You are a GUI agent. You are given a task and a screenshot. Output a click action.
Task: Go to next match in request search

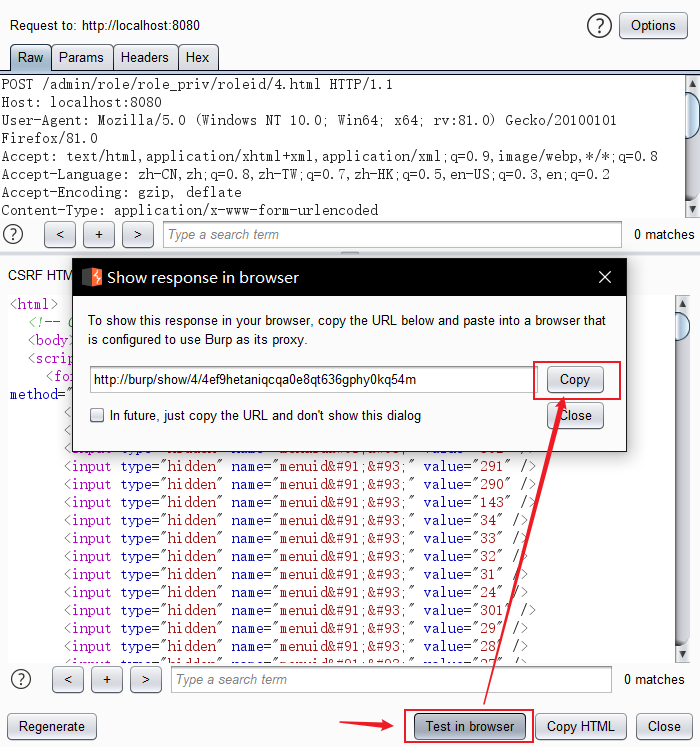tap(138, 234)
